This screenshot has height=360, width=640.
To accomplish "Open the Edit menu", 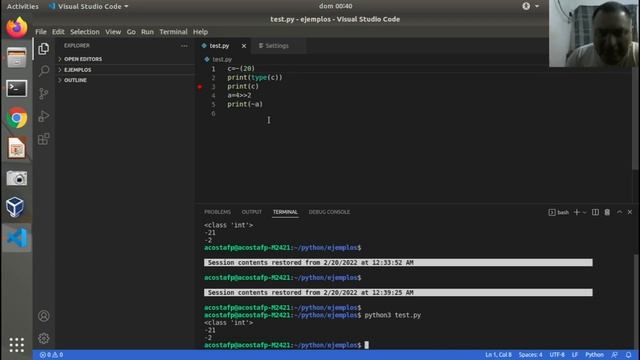I will pyautogui.click(x=58, y=32).
